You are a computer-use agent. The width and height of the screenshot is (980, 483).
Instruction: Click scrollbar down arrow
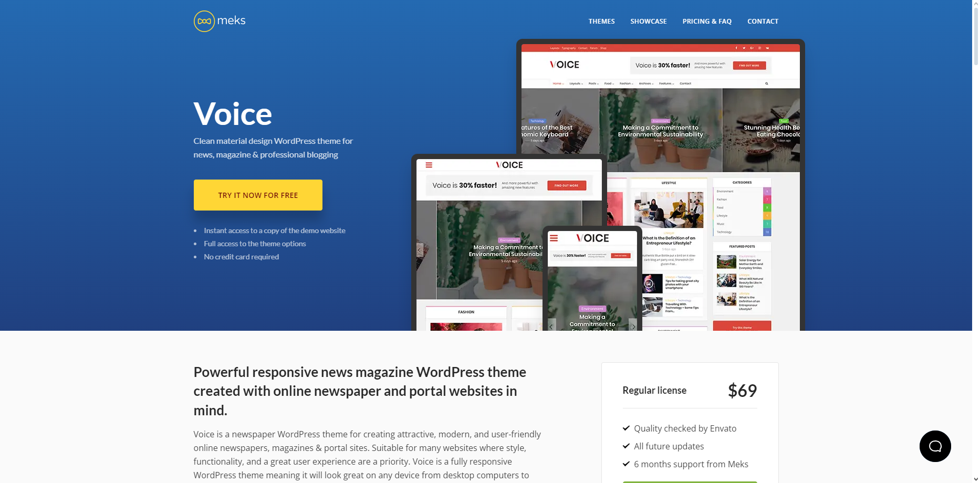click(976, 479)
